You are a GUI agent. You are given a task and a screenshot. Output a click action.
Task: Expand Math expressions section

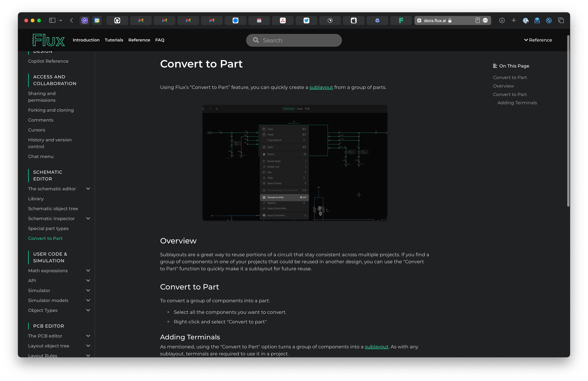pyautogui.click(x=88, y=270)
